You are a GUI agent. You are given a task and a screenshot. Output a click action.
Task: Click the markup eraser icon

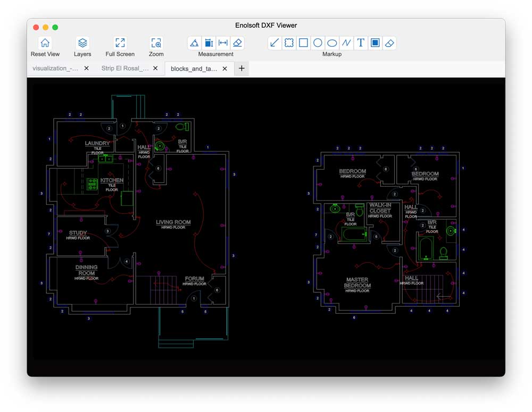(389, 43)
